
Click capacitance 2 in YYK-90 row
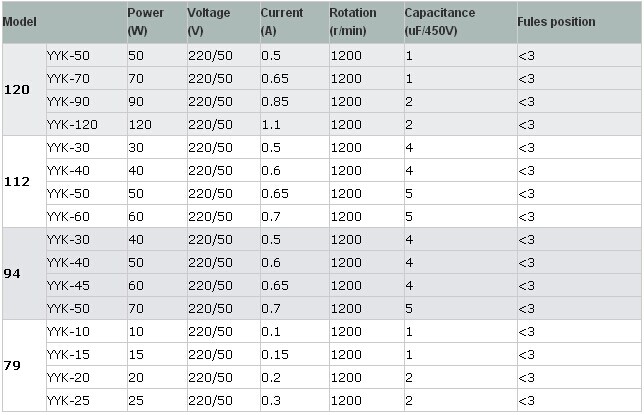(x=409, y=101)
